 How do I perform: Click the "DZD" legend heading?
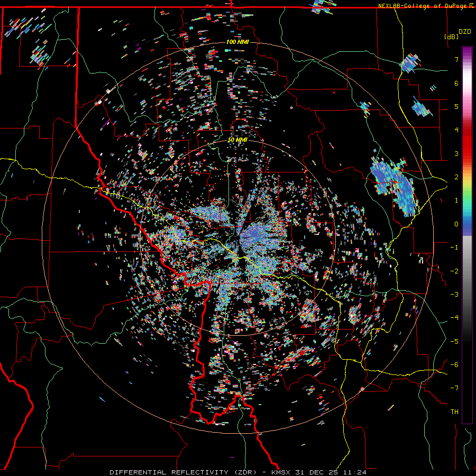coord(465,32)
